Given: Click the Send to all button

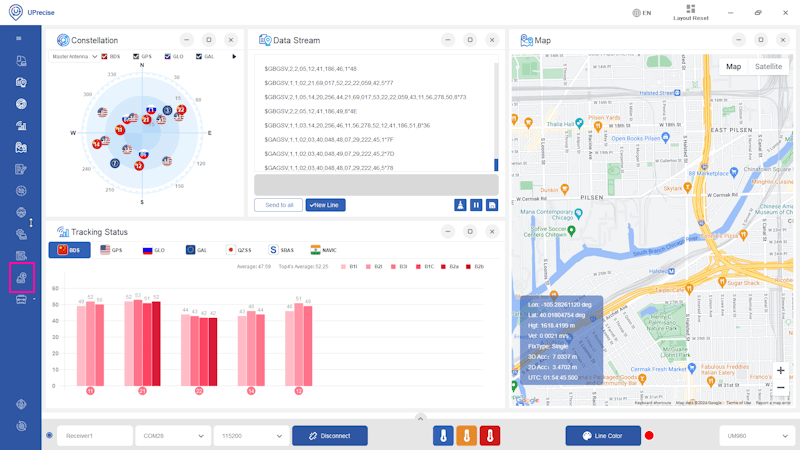Looking at the screenshot, I should point(279,205).
